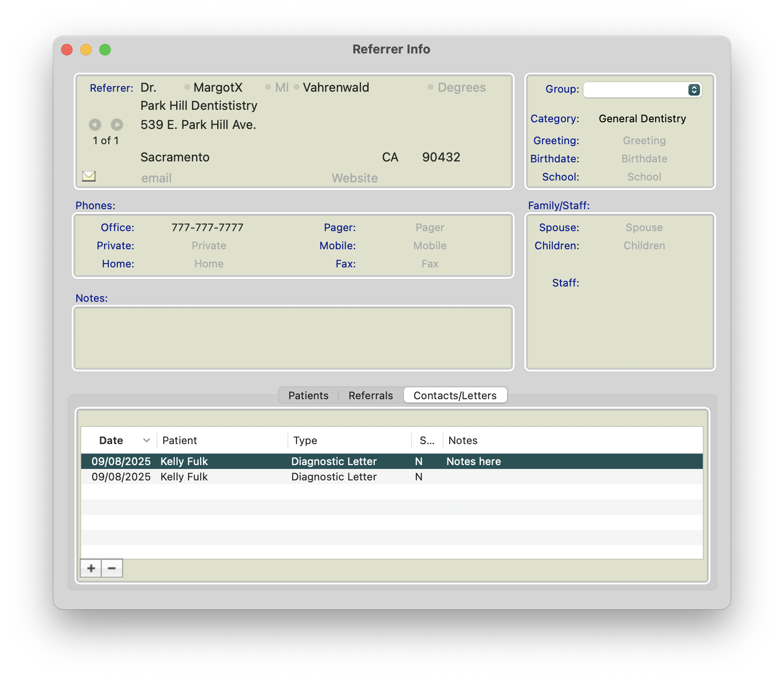
Task: Minimize the Referrer Info window
Action: pyautogui.click(x=86, y=50)
